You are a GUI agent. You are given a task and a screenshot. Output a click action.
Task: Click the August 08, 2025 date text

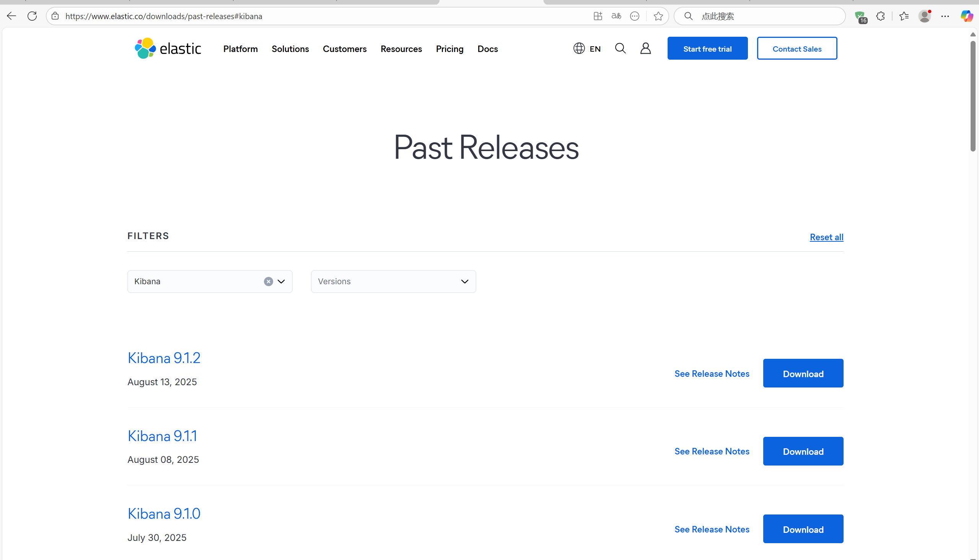(163, 460)
